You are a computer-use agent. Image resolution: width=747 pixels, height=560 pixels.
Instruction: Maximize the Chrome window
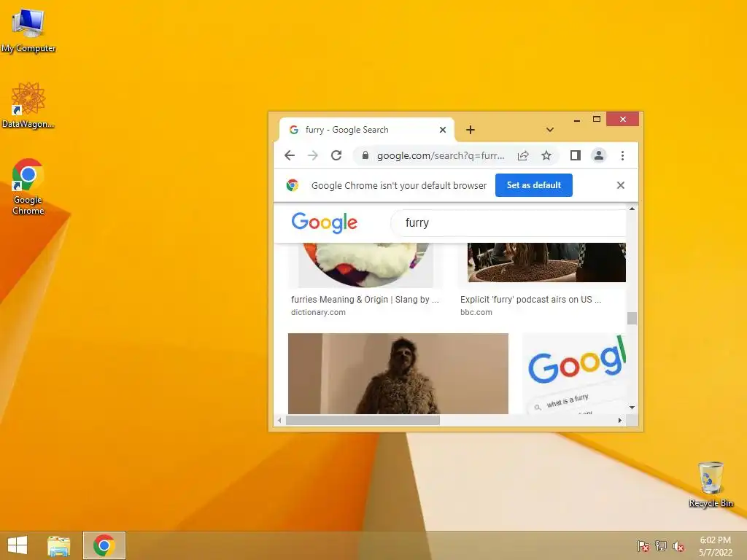597,120
